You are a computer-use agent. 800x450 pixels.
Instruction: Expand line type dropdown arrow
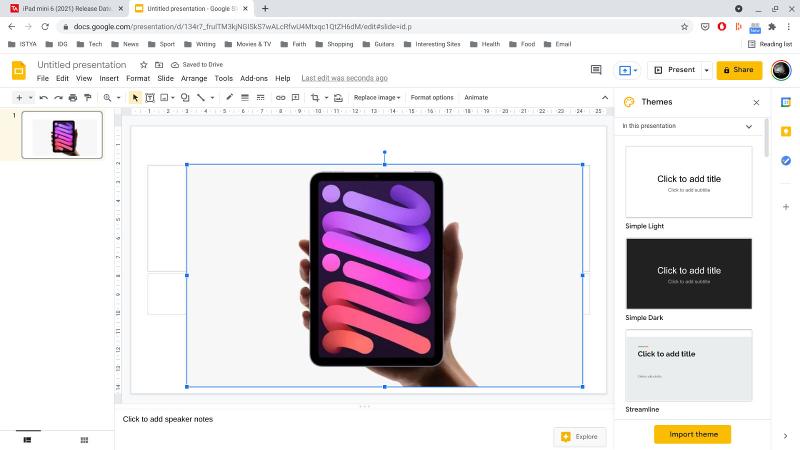[212, 97]
